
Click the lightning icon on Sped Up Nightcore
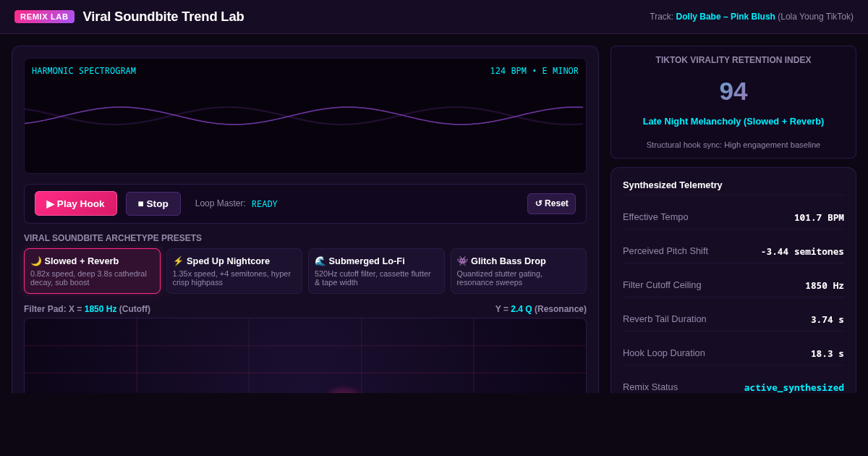178,261
